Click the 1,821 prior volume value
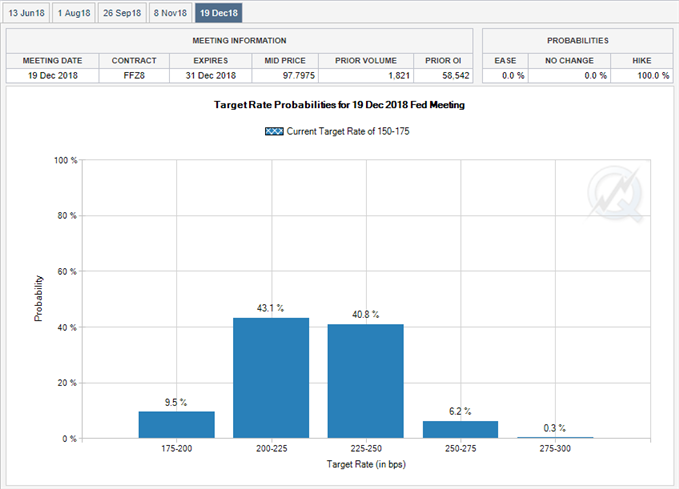Viewport: 679px width, 489px height. point(399,75)
